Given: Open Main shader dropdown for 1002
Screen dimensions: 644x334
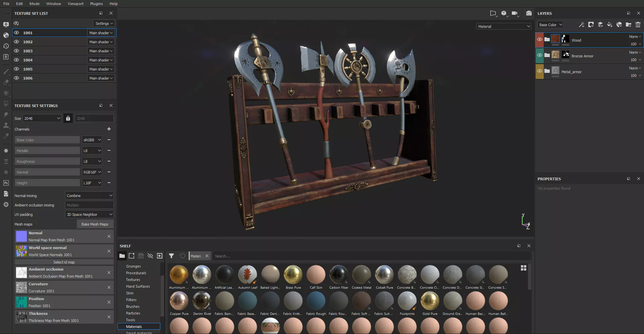Looking at the screenshot, I should click(x=101, y=42).
